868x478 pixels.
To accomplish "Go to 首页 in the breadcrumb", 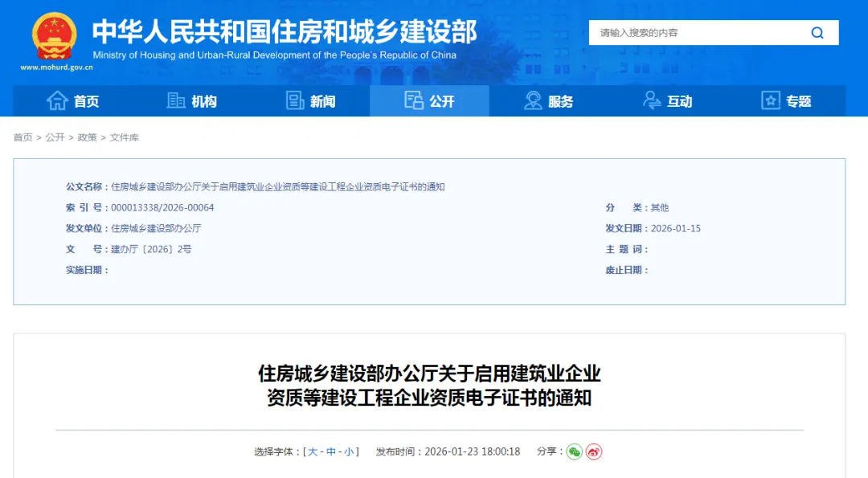I will (23, 137).
